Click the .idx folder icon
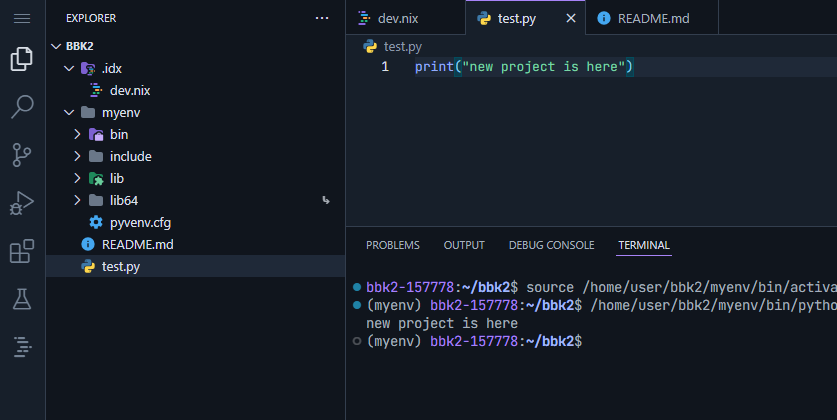Viewport: 837px width, 420px height. [x=88, y=68]
